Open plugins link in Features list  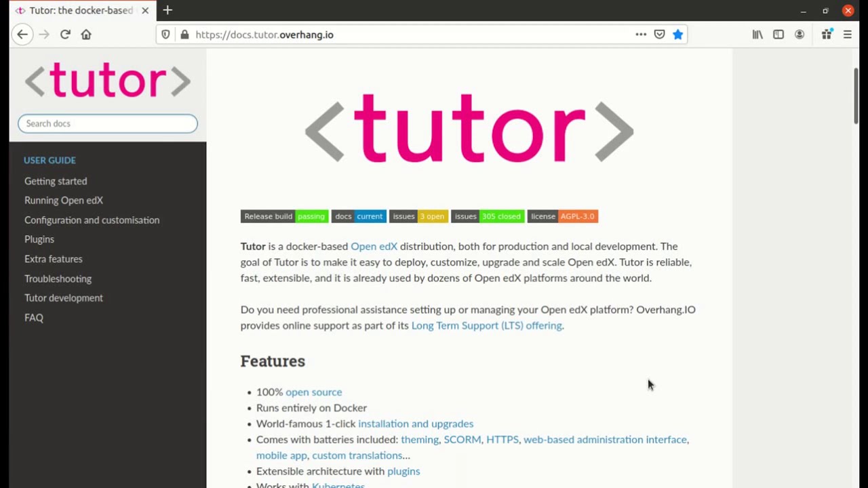[403, 472]
